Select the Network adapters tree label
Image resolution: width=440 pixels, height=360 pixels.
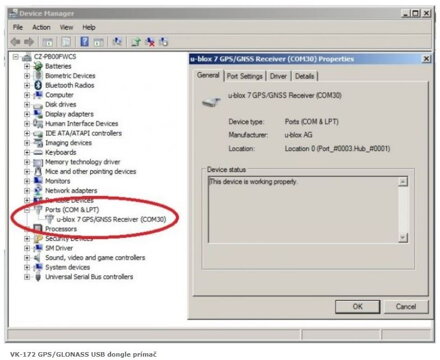pos(71,191)
